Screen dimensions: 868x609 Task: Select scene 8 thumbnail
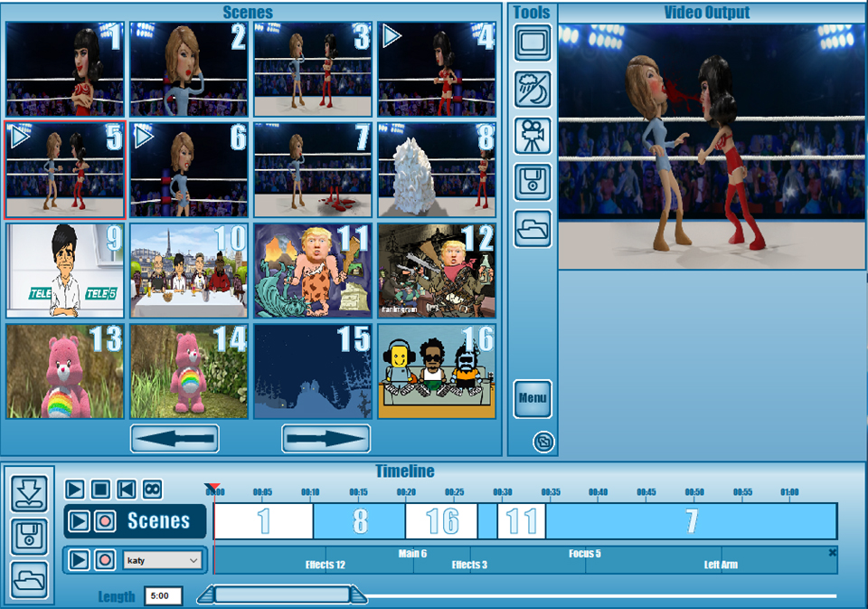(x=437, y=170)
